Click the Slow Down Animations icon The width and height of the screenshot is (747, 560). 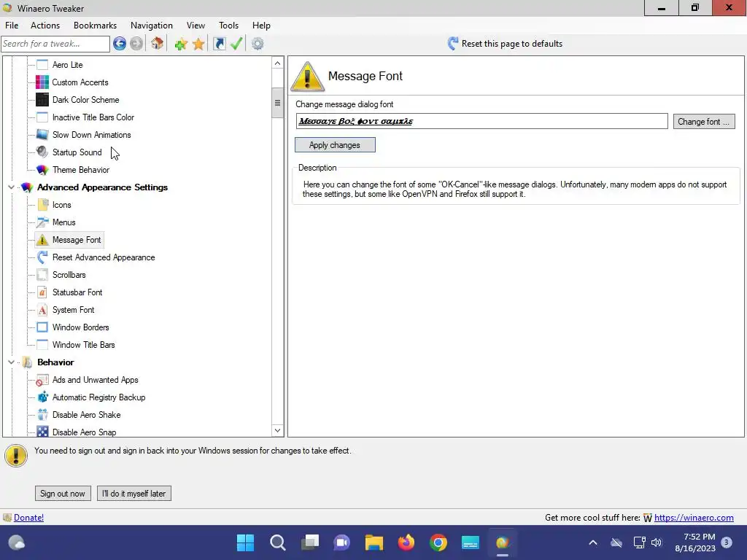(42, 135)
